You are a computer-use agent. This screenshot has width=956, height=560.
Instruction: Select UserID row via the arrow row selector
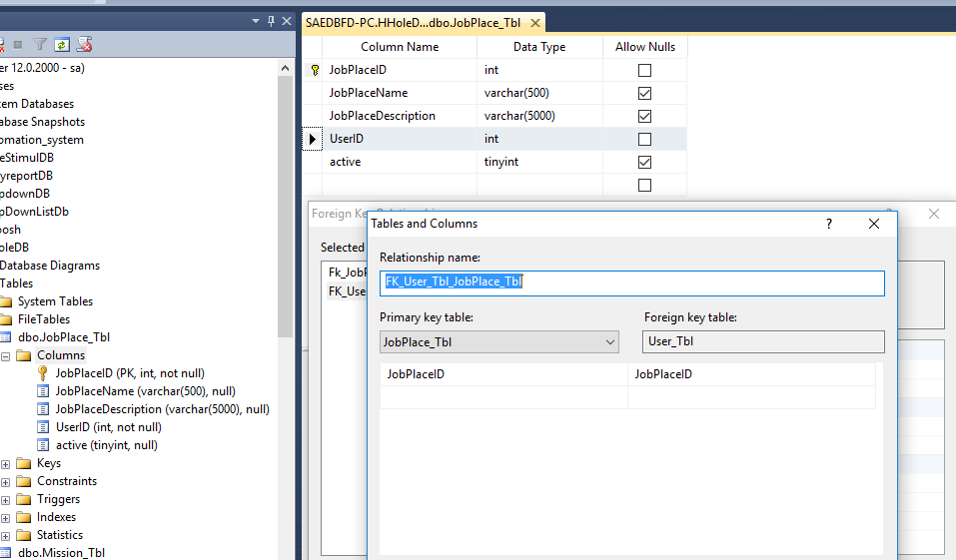312,139
